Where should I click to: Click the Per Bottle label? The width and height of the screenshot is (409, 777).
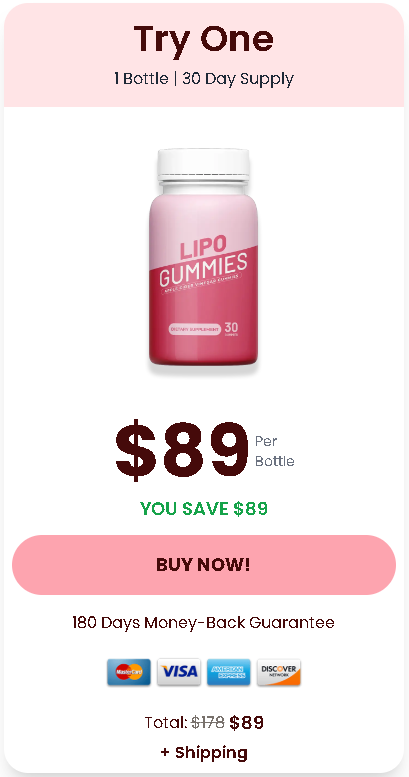point(274,451)
